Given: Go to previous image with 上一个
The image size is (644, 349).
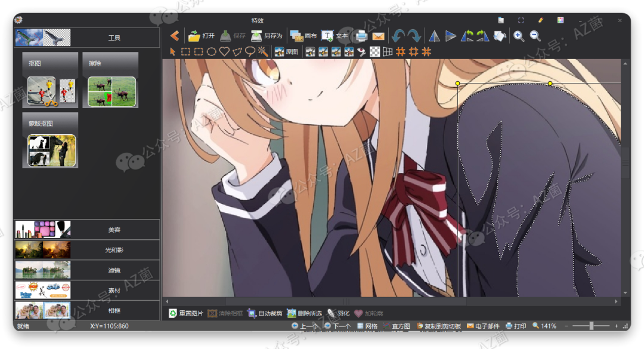Looking at the screenshot, I should point(305,326).
